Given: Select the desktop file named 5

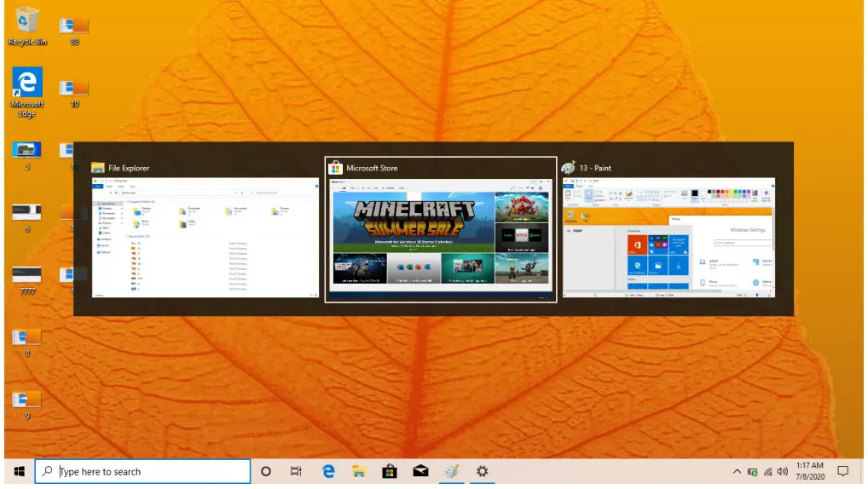Looking at the screenshot, I should tap(26, 155).
